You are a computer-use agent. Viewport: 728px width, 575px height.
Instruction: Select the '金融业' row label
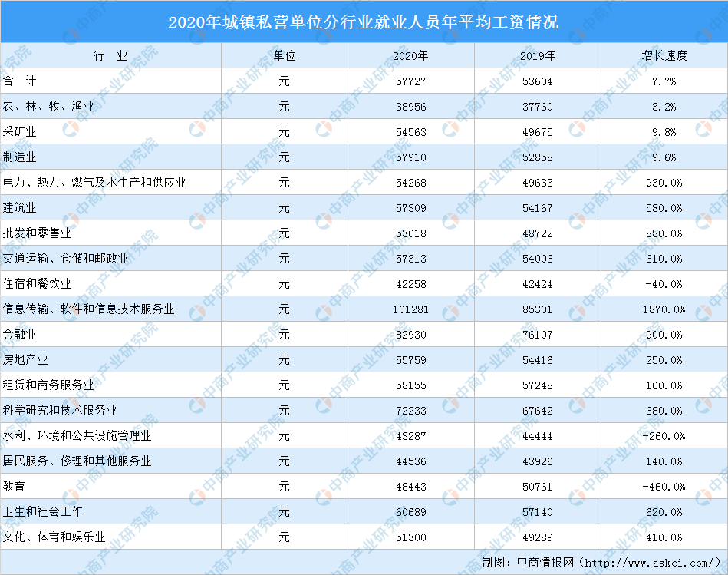click(x=19, y=335)
